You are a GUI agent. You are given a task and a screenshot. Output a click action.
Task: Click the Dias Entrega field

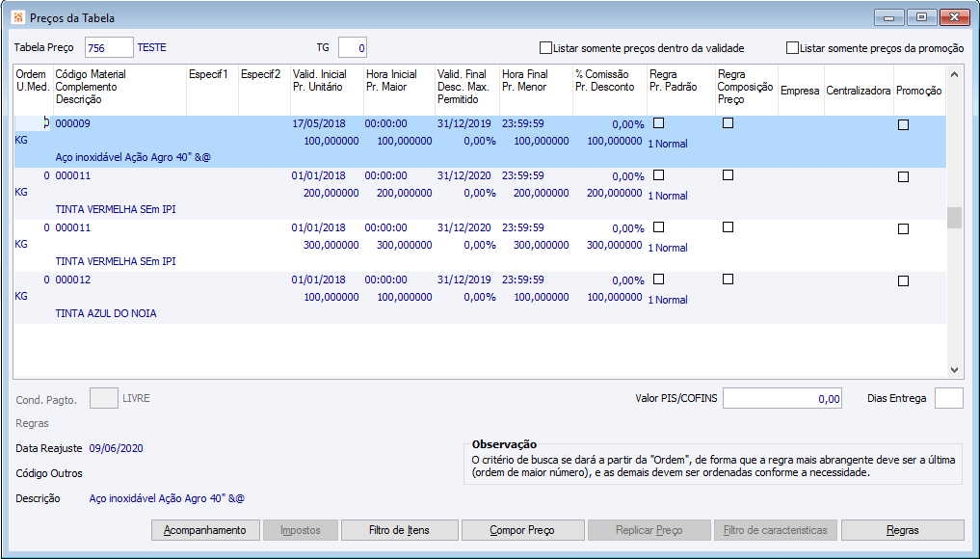(949, 398)
